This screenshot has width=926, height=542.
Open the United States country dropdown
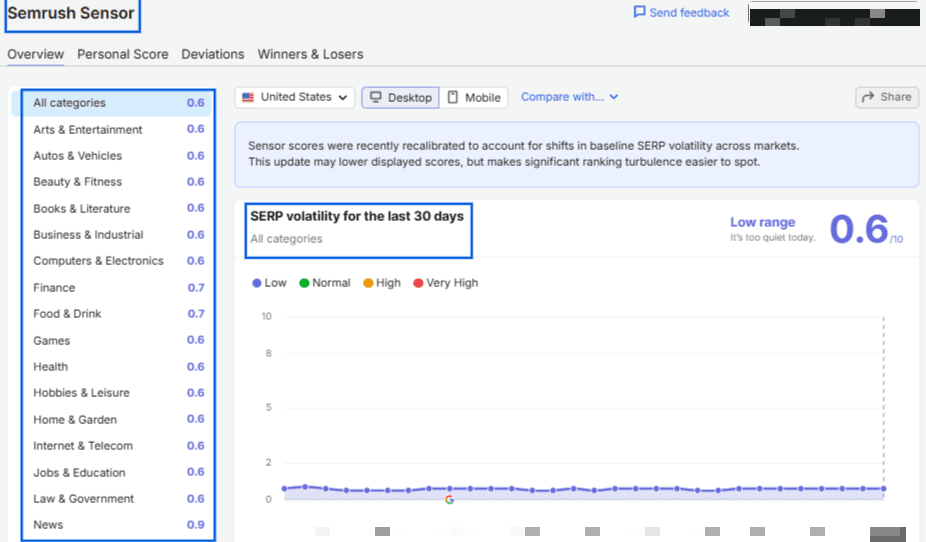[294, 97]
